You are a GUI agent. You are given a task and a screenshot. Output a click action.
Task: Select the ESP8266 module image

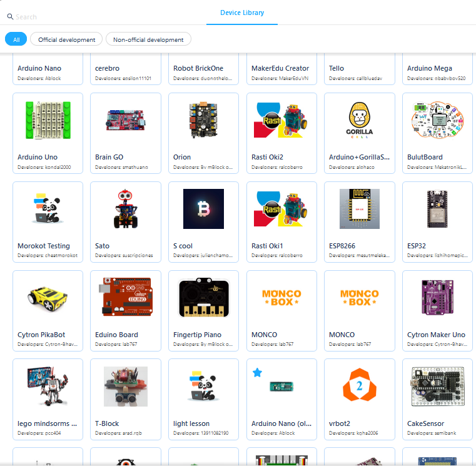coord(360,209)
